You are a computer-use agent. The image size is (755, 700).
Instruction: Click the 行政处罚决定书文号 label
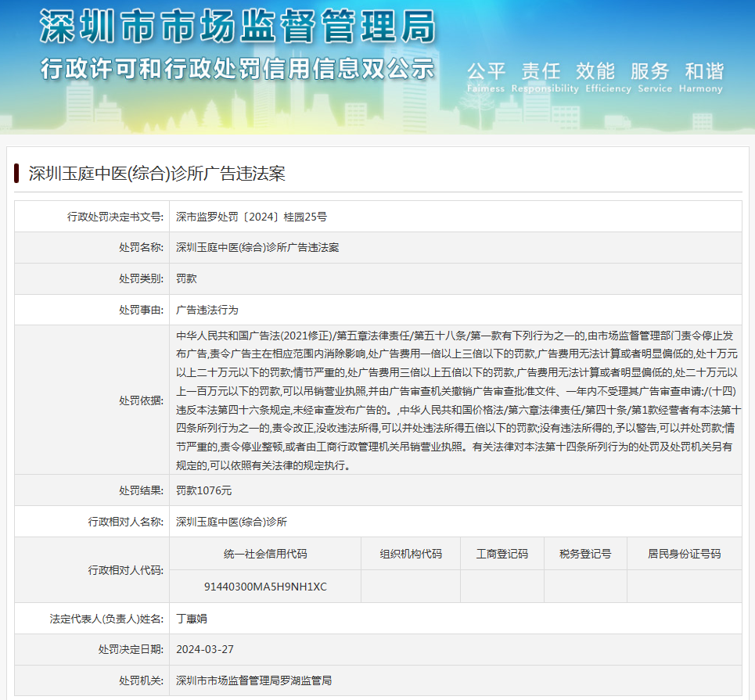(115, 217)
